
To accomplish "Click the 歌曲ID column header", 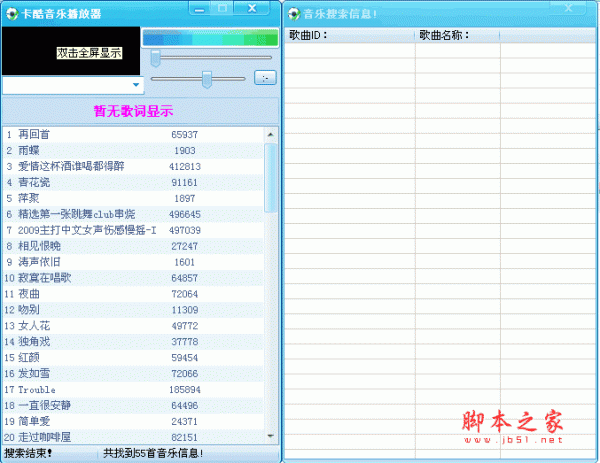I will pos(350,35).
